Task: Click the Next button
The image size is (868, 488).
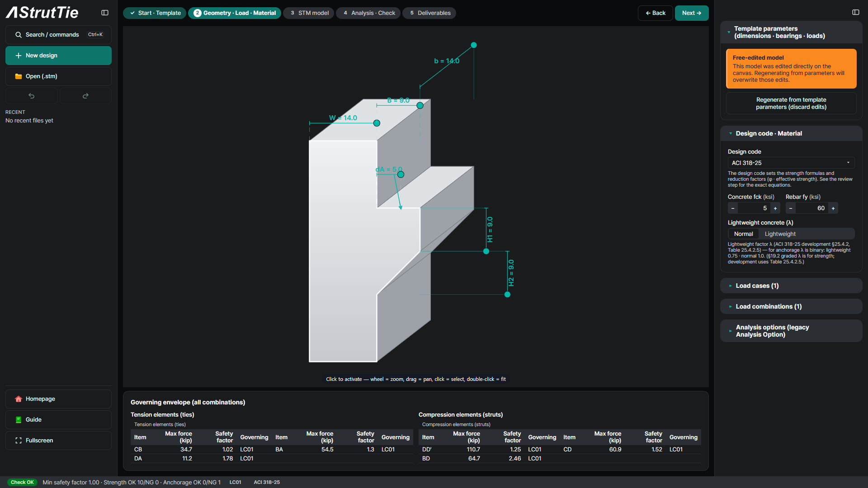Action: (x=692, y=13)
